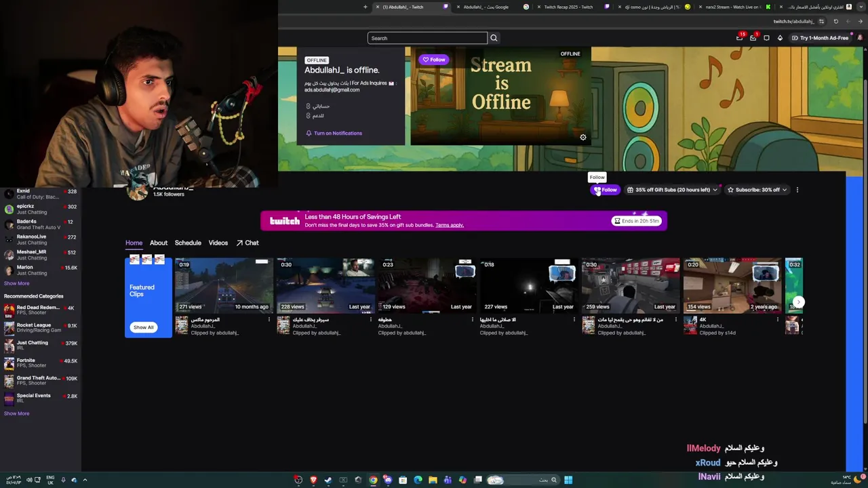Screen dimensions: 868x488
Task: Open options menu for the 4K clip
Action: pyautogui.click(x=778, y=319)
